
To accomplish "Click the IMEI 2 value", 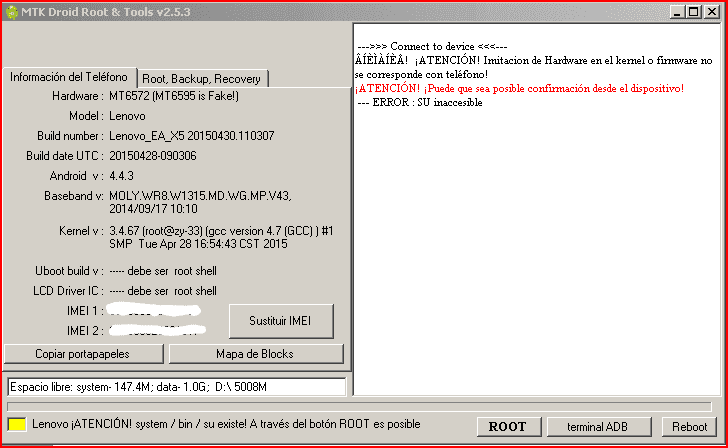I will point(157,330).
